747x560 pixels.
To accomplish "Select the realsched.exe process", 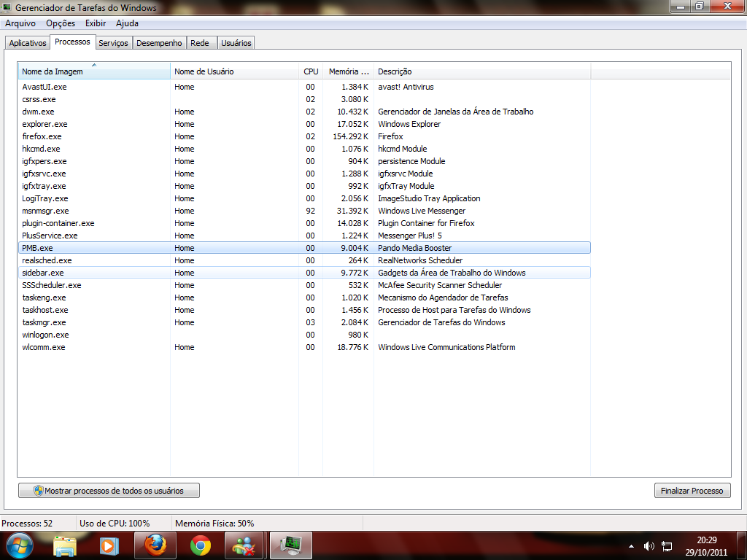I will coord(304,260).
